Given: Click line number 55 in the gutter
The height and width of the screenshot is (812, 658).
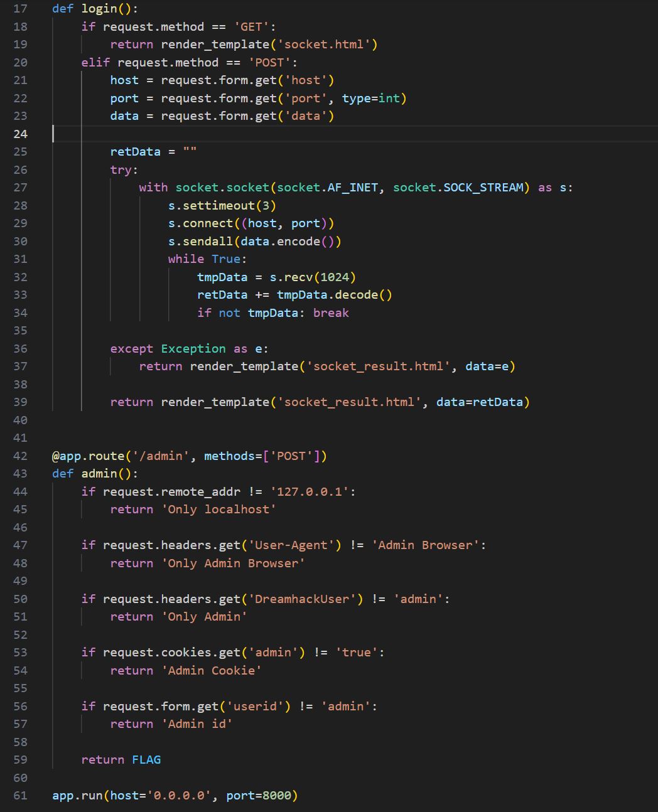Looking at the screenshot, I should pos(20,688).
